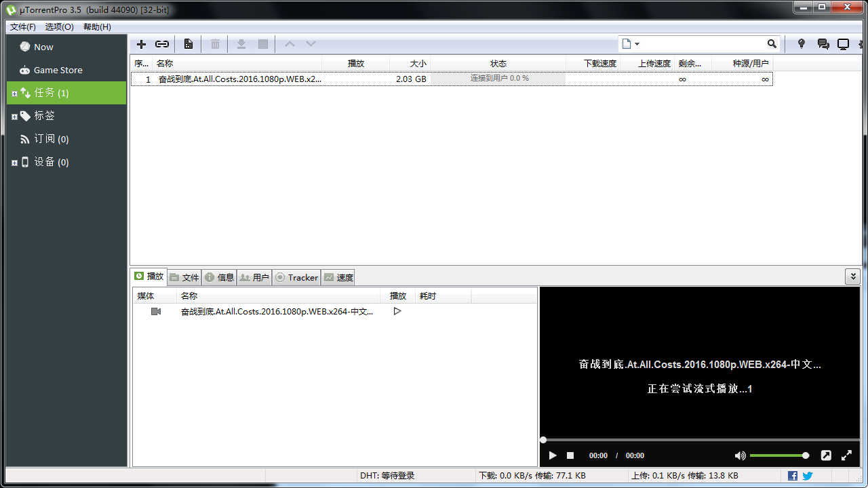Switch to the 速度 tab
The image size is (868, 488).
point(338,277)
